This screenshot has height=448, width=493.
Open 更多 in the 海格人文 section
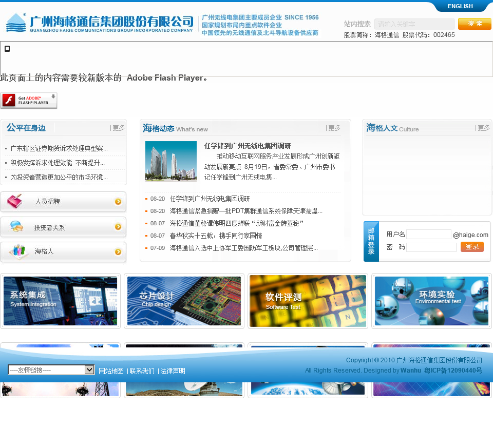[483, 128]
